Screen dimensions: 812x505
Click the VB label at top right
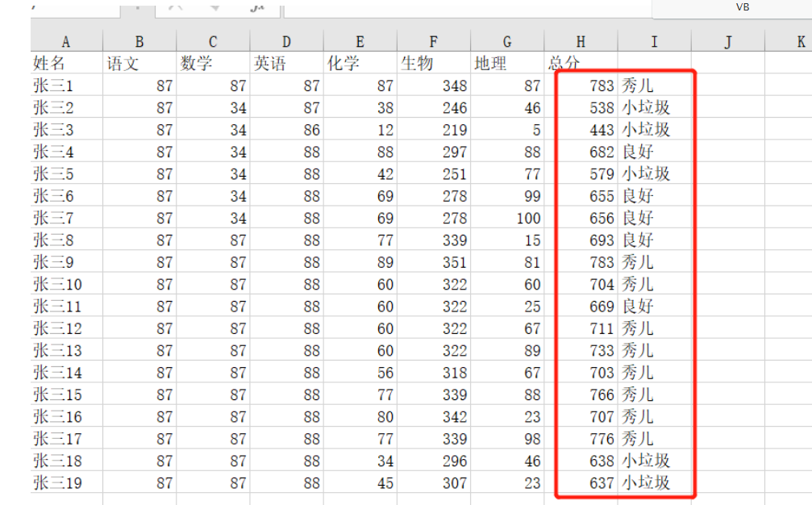point(743,6)
